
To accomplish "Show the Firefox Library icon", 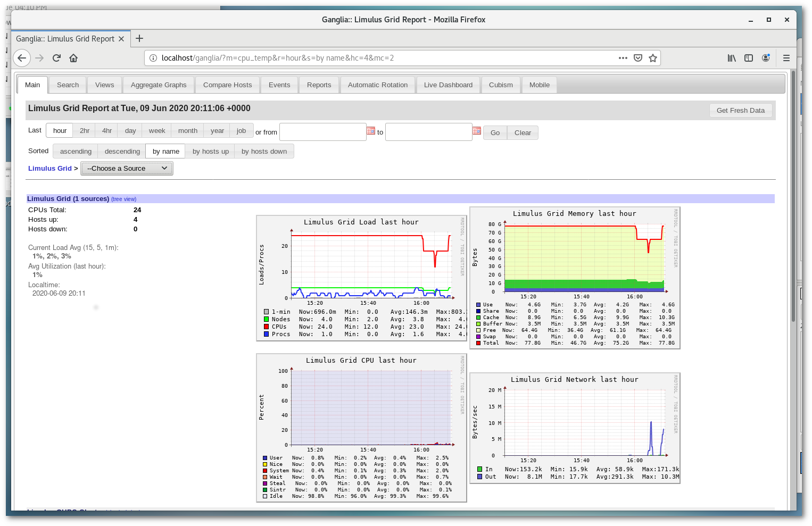I will tap(732, 58).
